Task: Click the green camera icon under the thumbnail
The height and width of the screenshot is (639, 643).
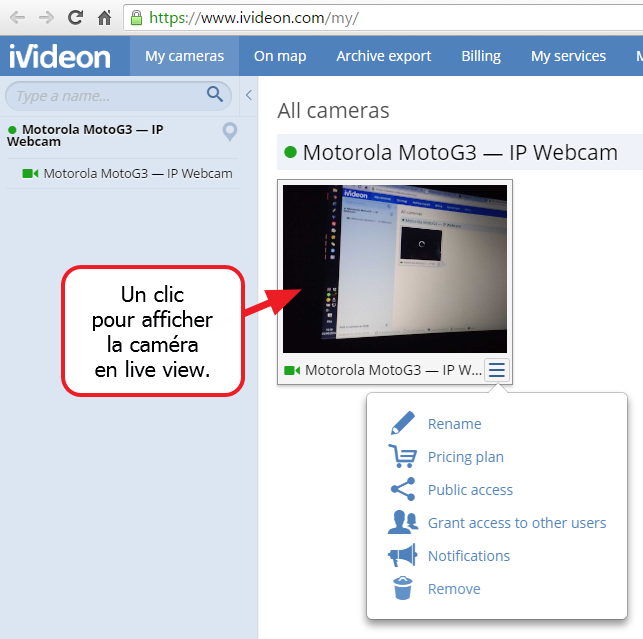Action: pyautogui.click(x=292, y=370)
